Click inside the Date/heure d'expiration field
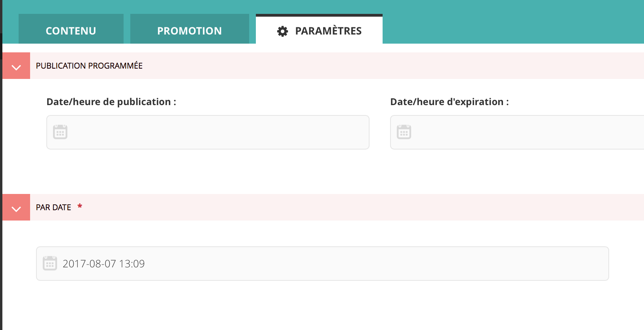 pyautogui.click(x=515, y=132)
